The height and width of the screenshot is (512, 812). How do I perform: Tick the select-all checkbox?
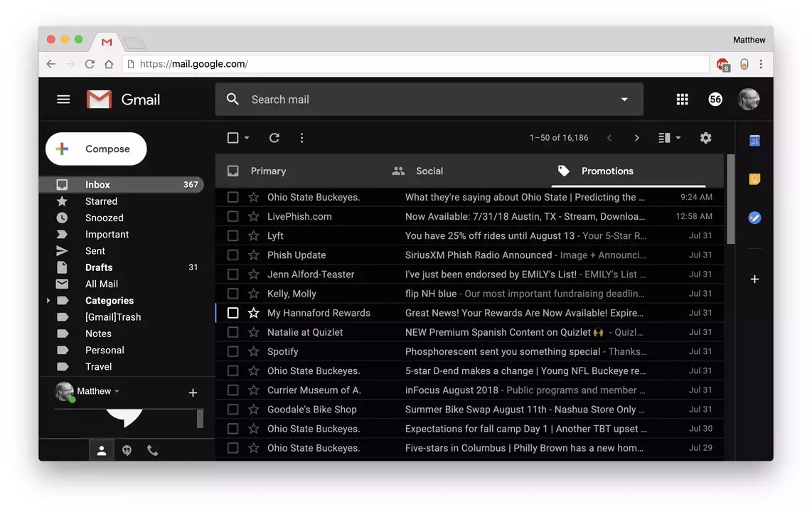[x=233, y=138]
